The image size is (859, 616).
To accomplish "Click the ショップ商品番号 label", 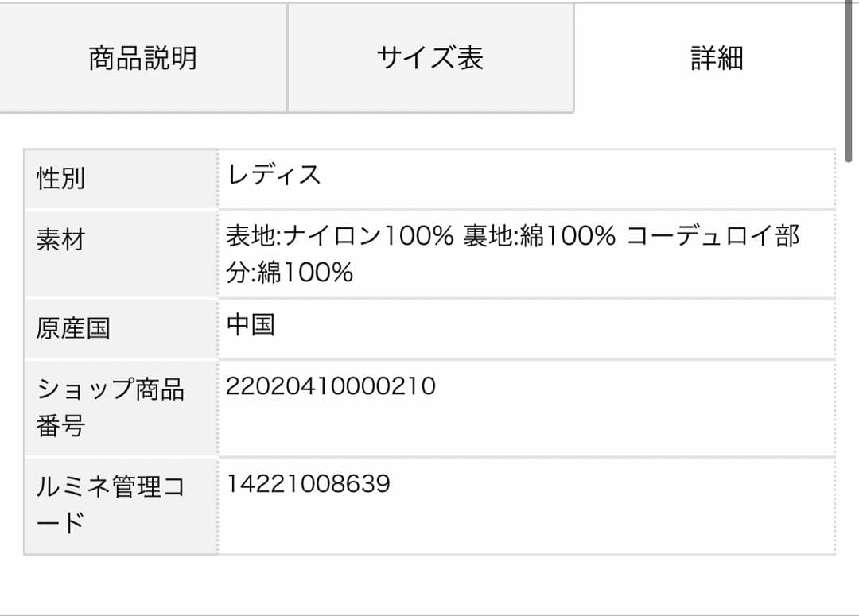I will [111, 407].
